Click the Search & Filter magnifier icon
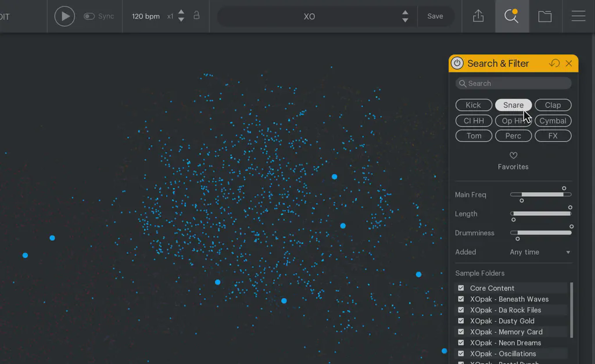The width and height of the screenshot is (595, 364). pyautogui.click(x=511, y=16)
